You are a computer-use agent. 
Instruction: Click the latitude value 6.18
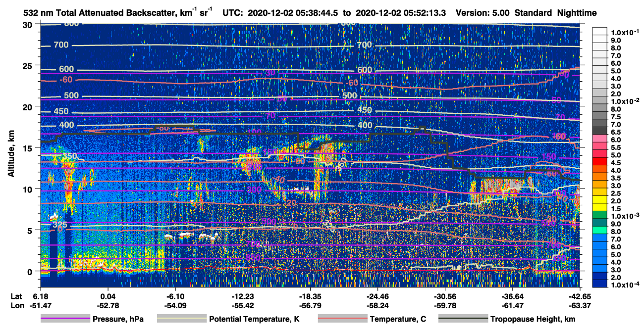(40, 296)
